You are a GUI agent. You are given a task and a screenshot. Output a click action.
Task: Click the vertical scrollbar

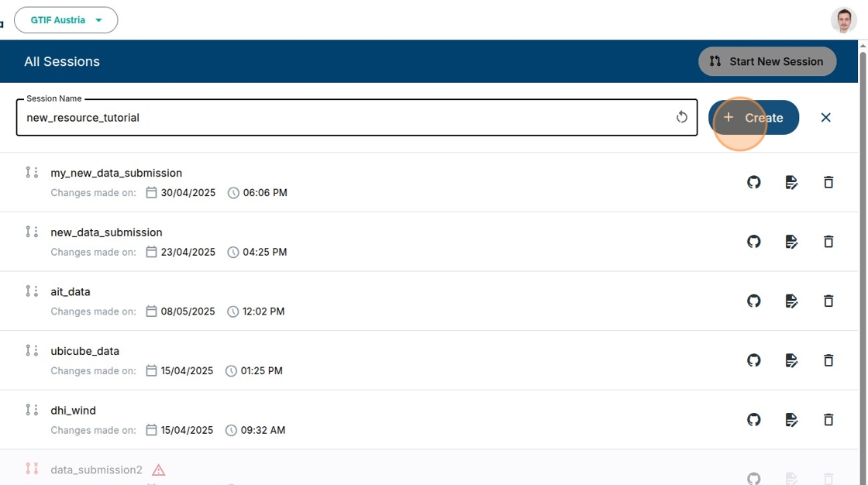(x=863, y=232)
